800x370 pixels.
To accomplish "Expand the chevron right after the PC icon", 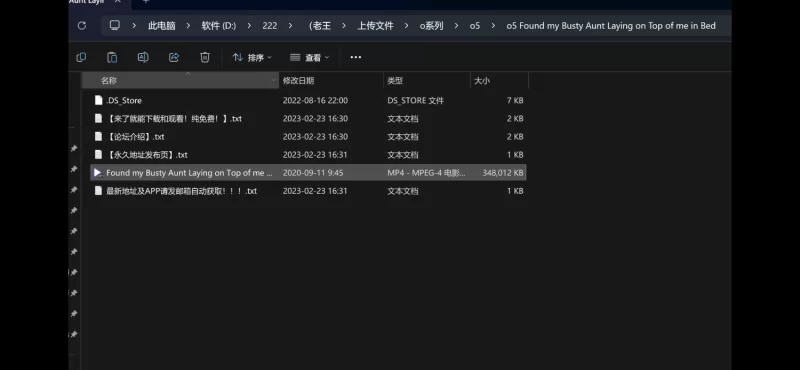I will point(134,26).
